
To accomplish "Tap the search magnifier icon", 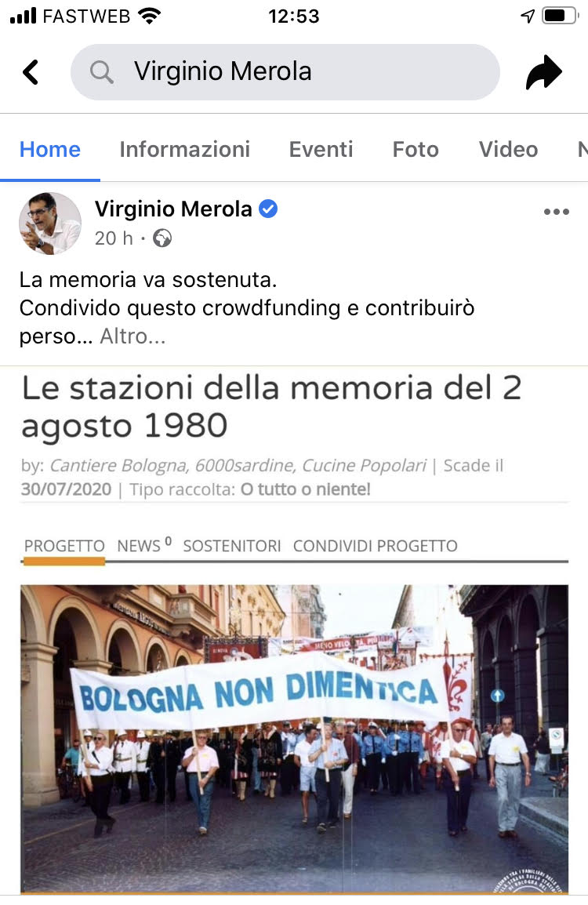I will pos(102,73).
